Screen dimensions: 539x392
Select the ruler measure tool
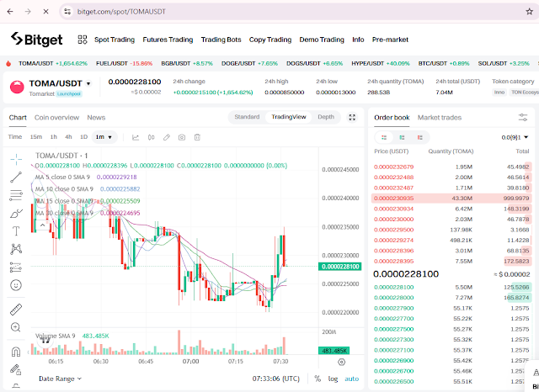point(16,310)
